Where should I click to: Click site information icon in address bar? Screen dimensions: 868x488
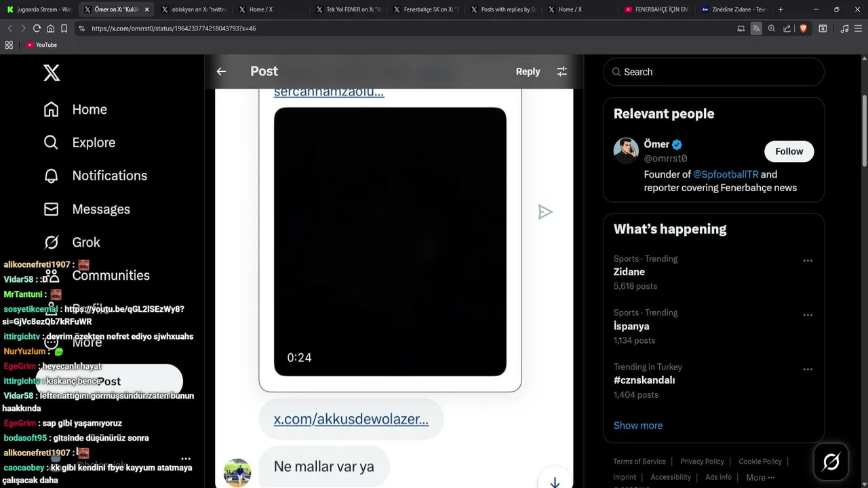[x=81, y=28]
